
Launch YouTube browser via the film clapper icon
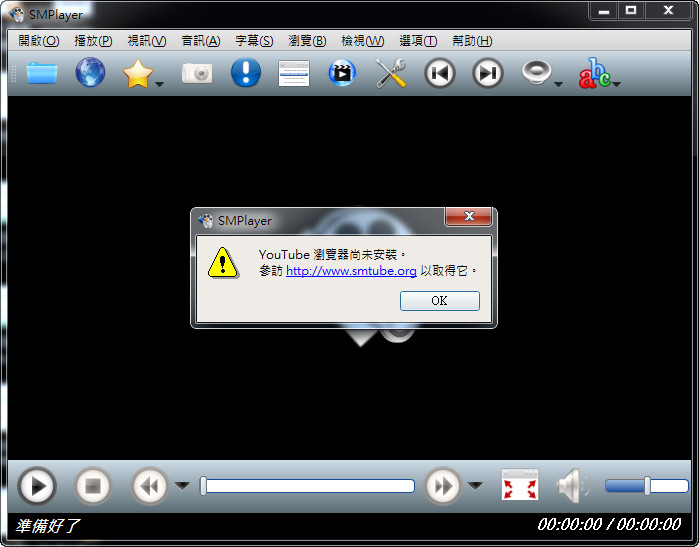(x=342, y=73)
